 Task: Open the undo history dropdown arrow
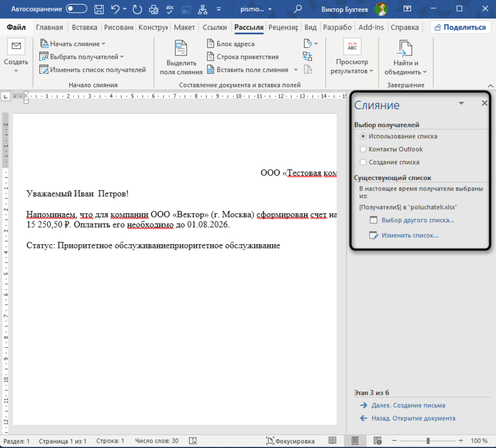tap(125, 9)
